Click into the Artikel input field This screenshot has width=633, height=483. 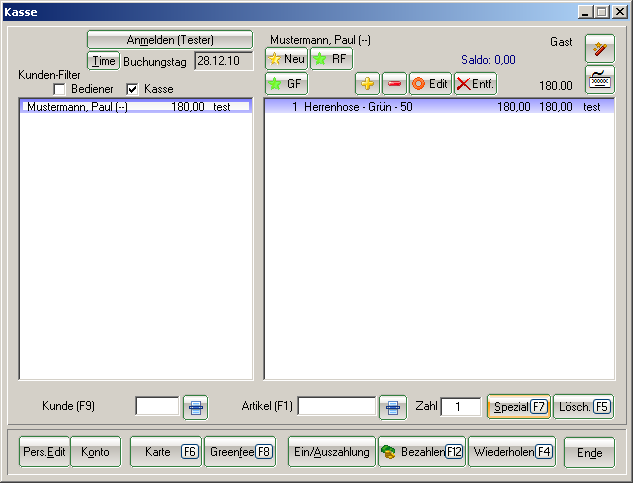point(336,407)
